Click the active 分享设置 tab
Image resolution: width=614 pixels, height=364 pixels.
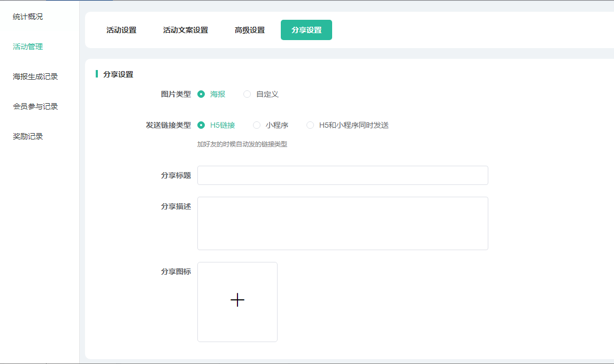pyautogui.click(x=306, y=30)
